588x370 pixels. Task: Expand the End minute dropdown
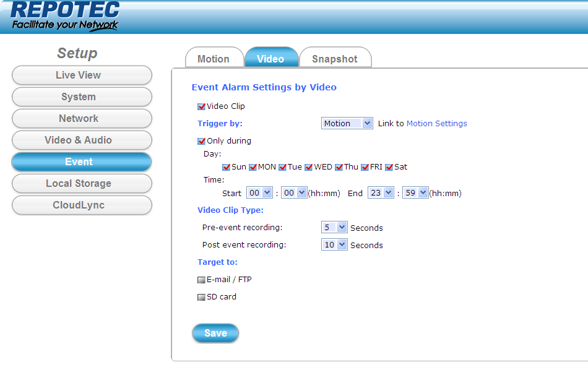pos(415,193)
